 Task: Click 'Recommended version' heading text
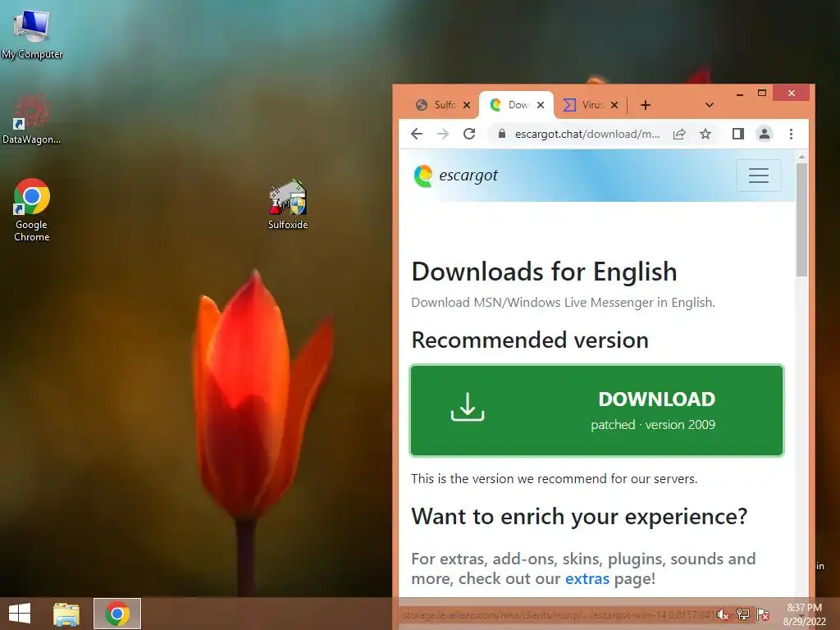pos(530,340)
